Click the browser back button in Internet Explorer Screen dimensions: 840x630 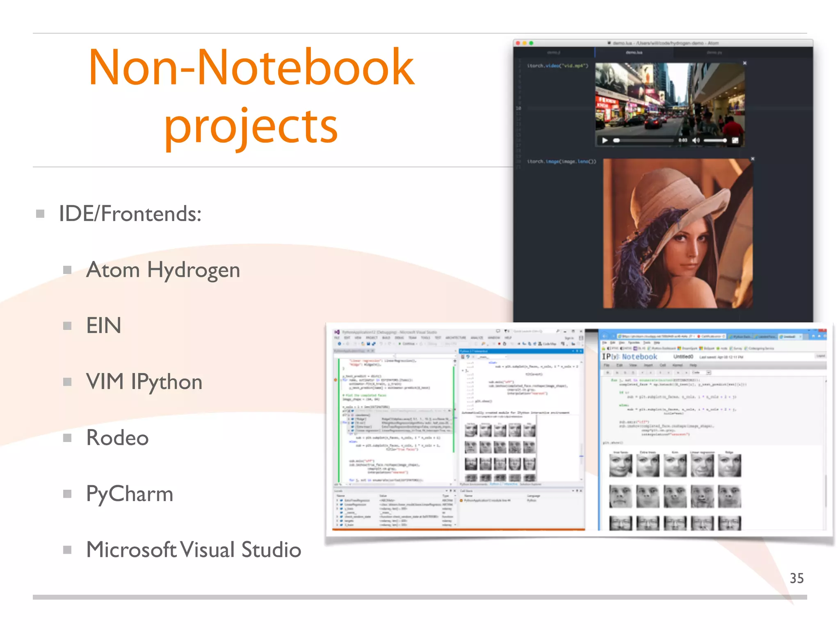[x=605, y=336]
